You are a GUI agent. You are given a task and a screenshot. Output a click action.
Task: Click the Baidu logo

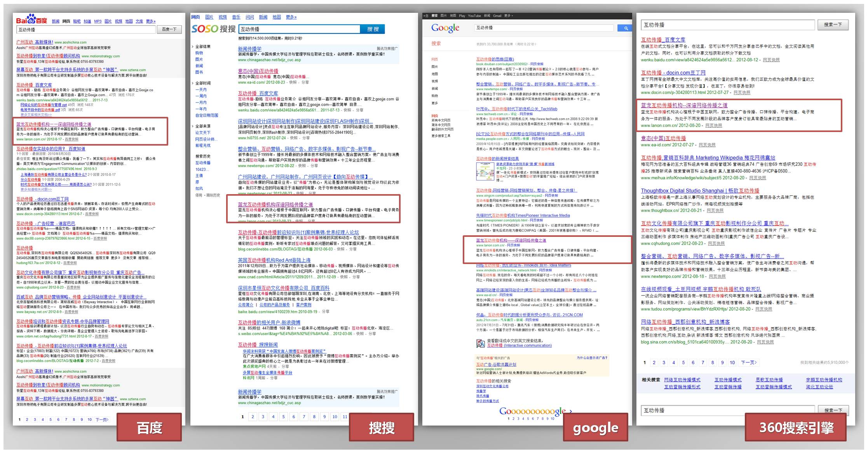point(31,19)
